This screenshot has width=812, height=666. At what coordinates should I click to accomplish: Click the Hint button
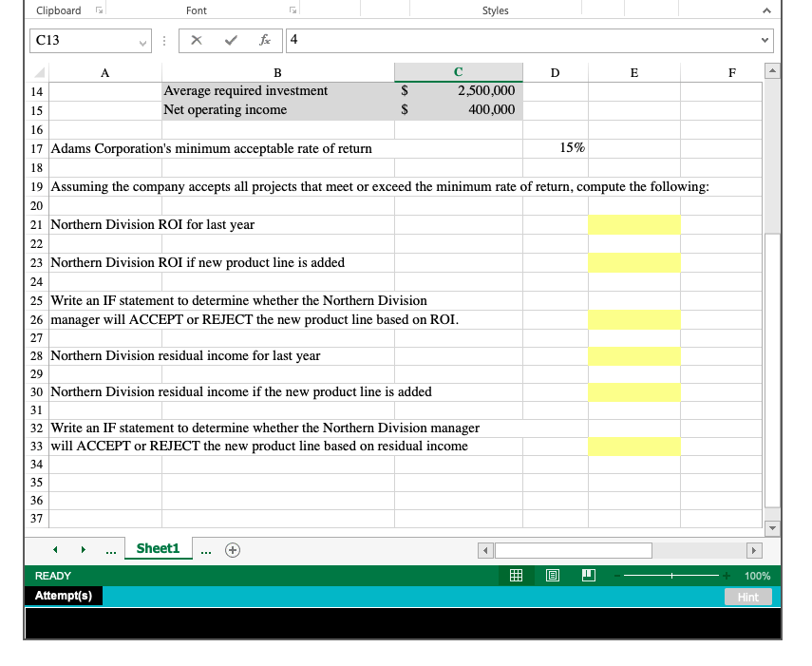click(748, 597)
